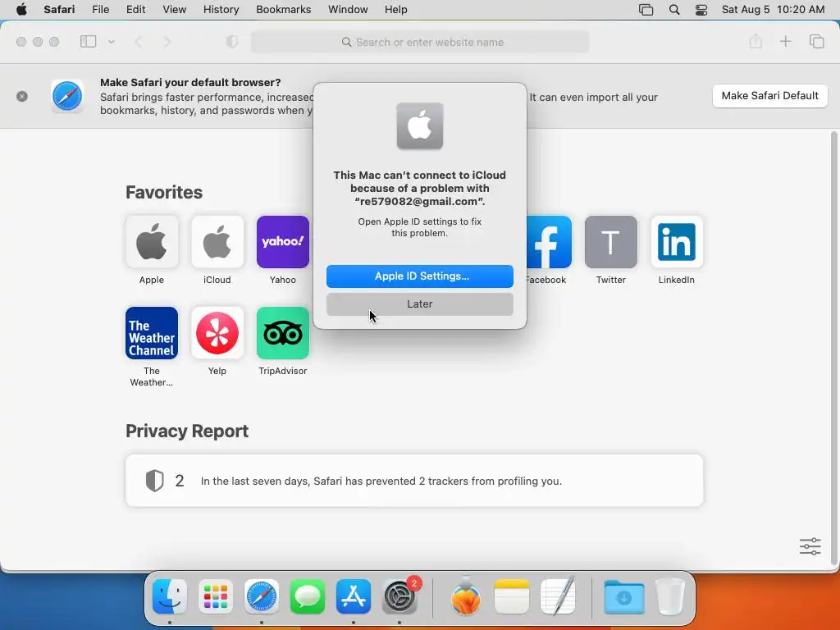Image resolution: width=840 pixels, height=630 pixels.
Task: Click the date and time in menu bar
Action: coord(773,9)
